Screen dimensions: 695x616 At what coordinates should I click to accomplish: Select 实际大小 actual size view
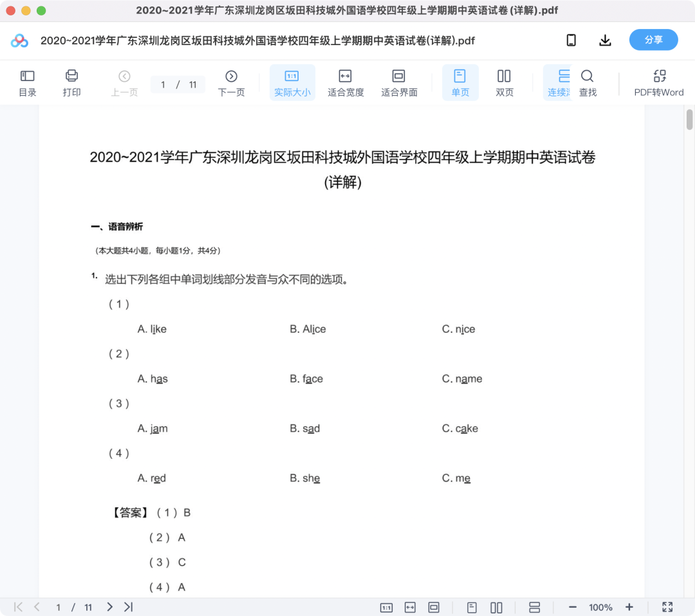pyautogui.click(x=292, y=83)
